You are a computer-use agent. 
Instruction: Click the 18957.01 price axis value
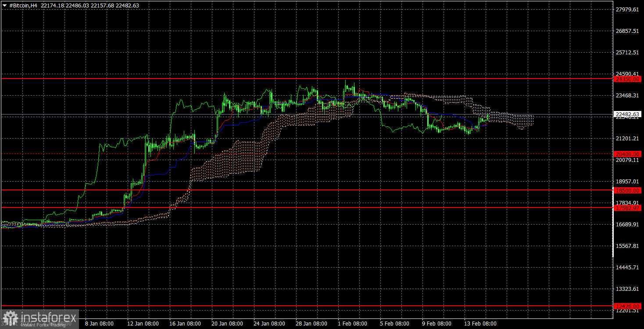(x=628, y=181)
